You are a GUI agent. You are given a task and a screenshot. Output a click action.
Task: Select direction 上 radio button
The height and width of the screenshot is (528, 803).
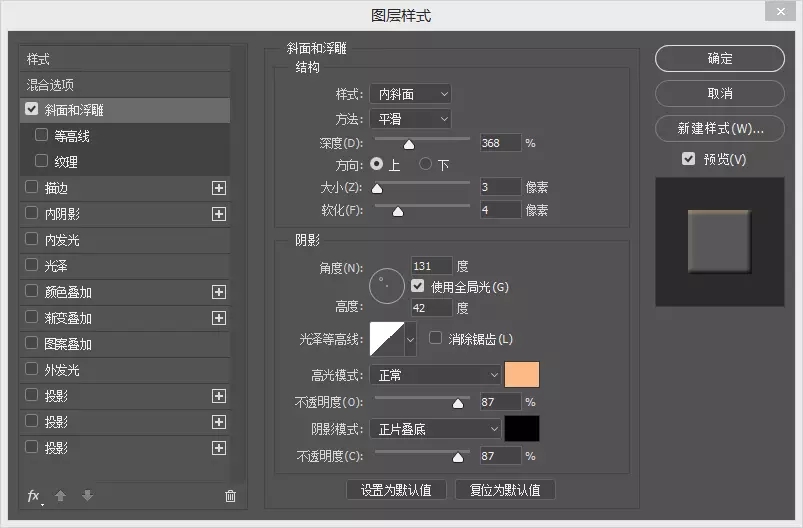376,164
